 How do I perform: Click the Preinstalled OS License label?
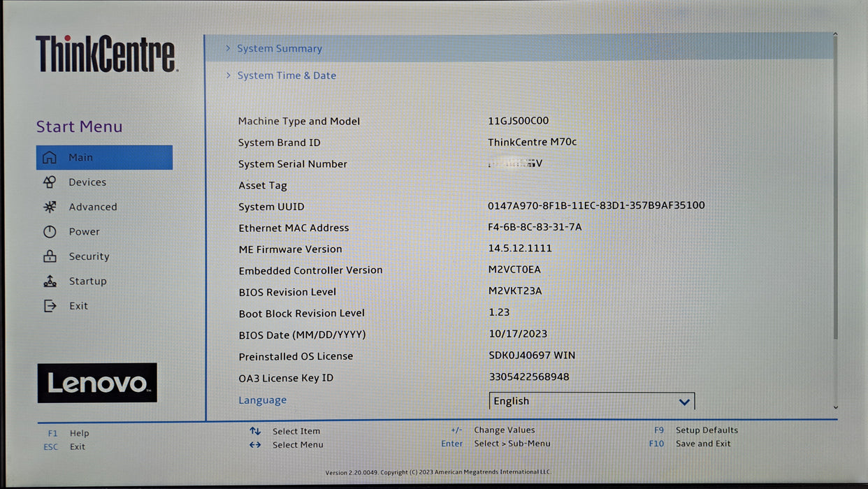[x=296, y=356]
